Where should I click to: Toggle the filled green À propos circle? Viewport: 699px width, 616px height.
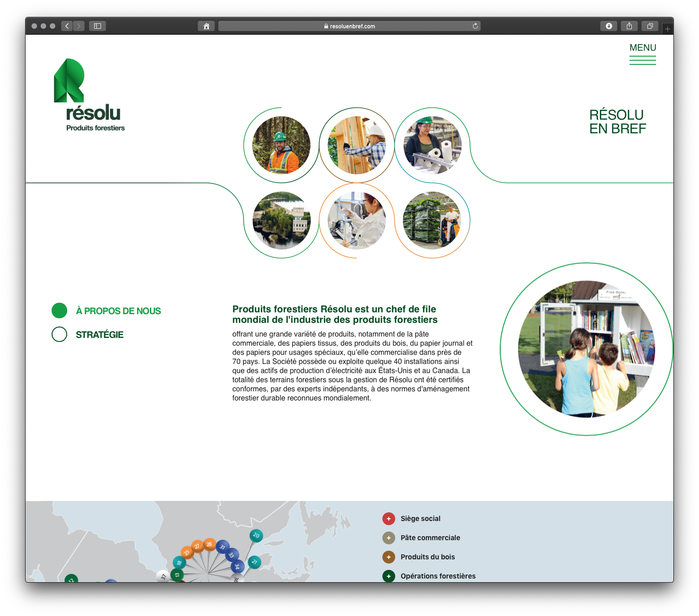[59, 311]
